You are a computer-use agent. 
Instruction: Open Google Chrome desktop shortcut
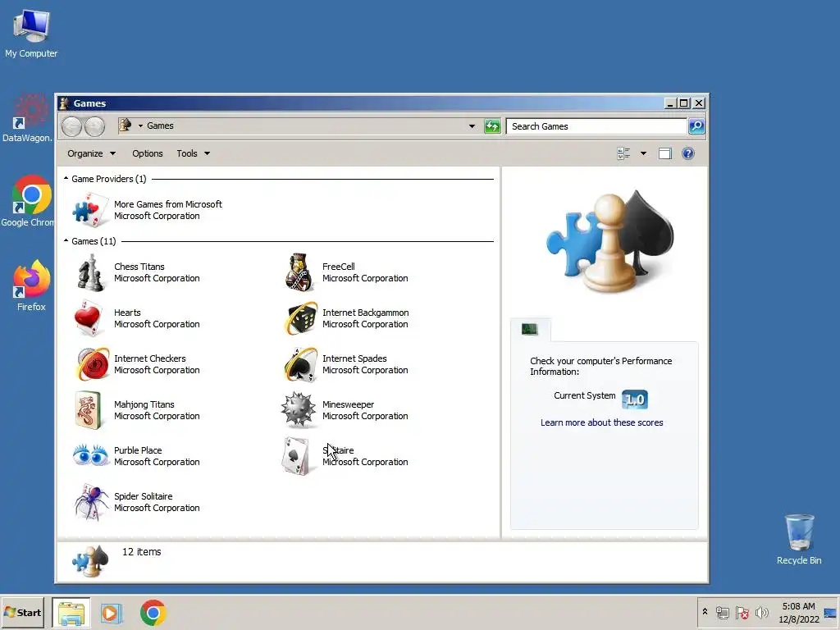pos(31,195)
